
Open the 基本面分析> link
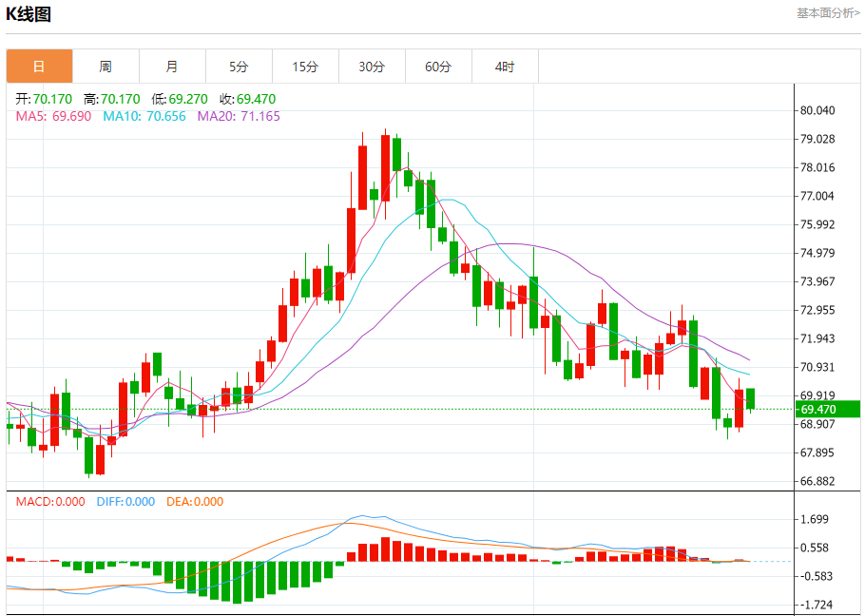pos(828,12)
